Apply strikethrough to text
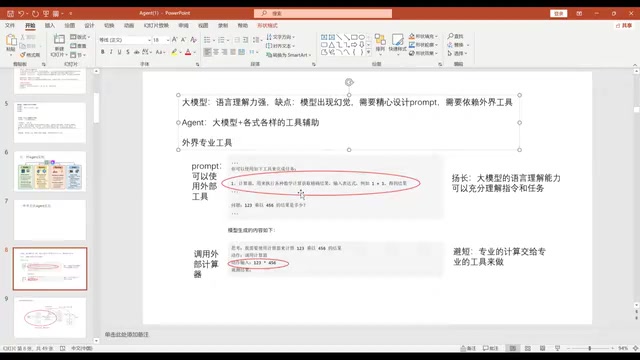640x360 pixels. [x=136, y=52]
